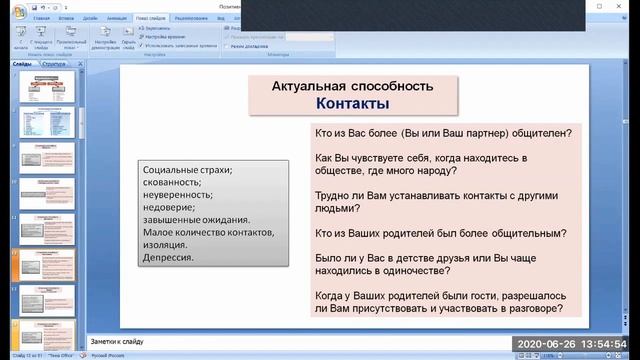Switch to Slide Sorter view in status bar
The height and width of the screenshot is (360, 640).
tap(529, 356)
